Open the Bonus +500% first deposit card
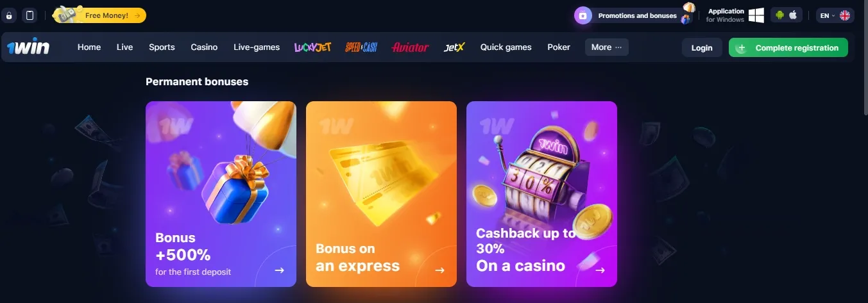 click(x=221, y=194)
